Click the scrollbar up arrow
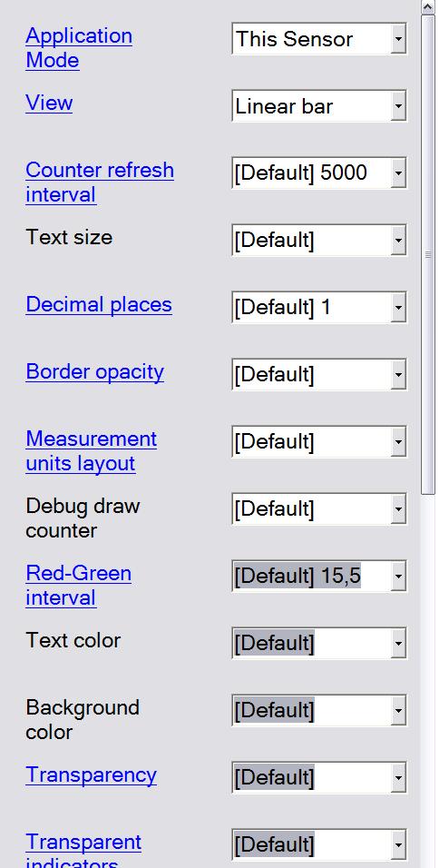Screen dimensions: 439x868 click(x=428, y=6)
